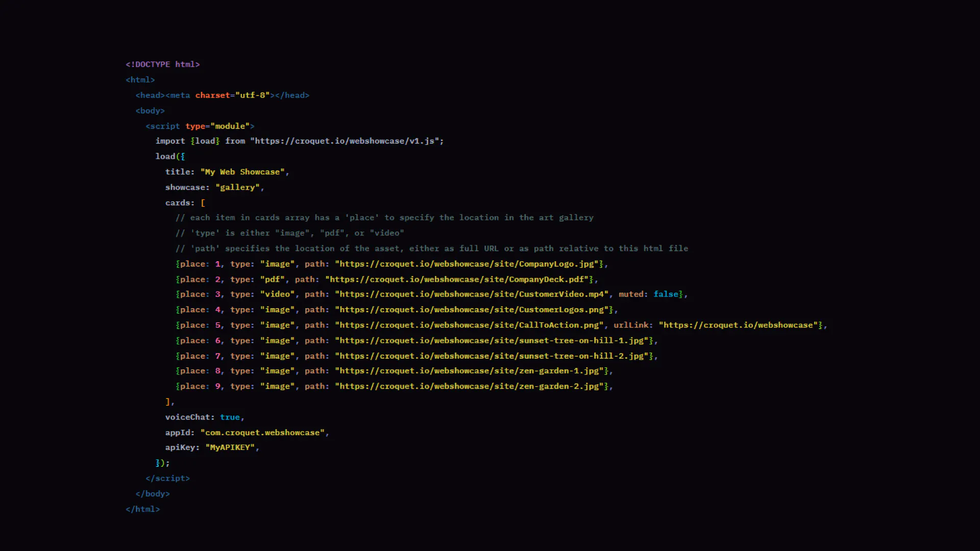Click the "gallery" showcase value

[x=237, y=187]
